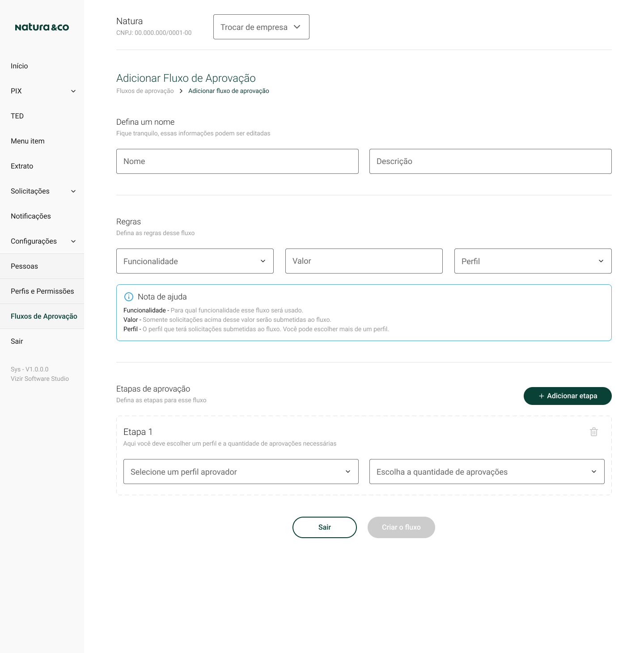Select TED in the sidebar

[x=17, y=116]
